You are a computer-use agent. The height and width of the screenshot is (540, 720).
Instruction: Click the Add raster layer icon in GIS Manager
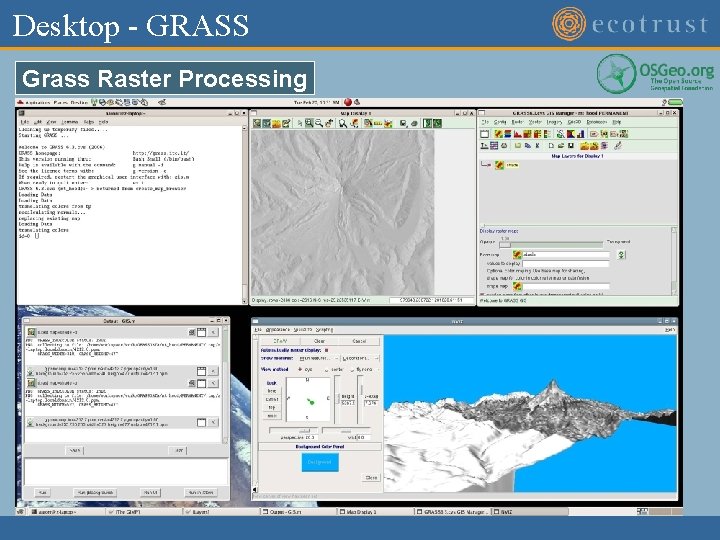499,134
